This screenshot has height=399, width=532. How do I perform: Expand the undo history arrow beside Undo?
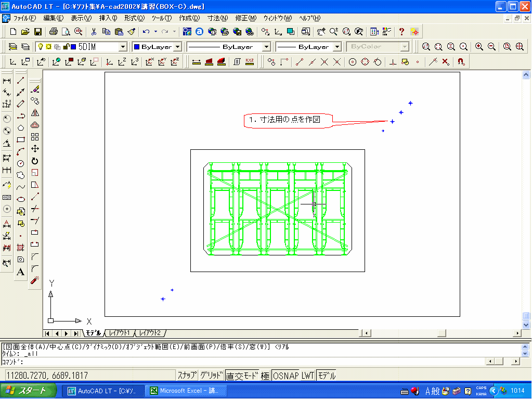[155, 32]
